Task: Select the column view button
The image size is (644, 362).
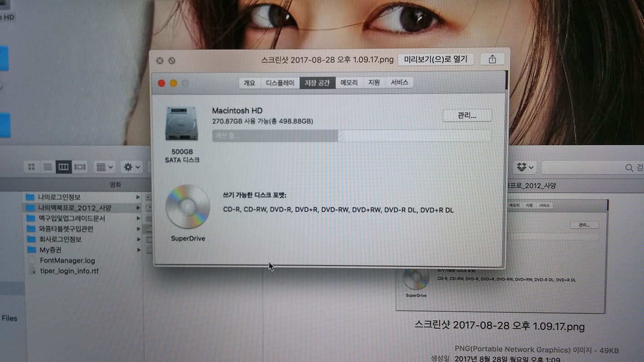Action: point(64,167)
